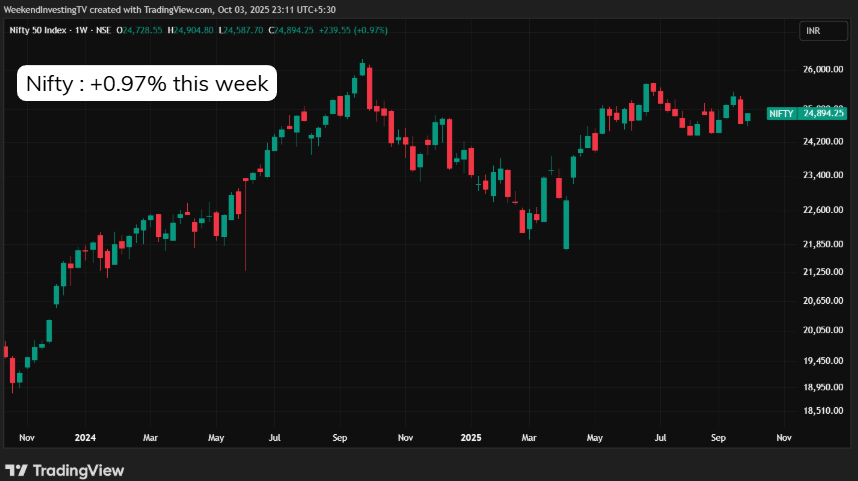Click the 2024 label on time axis
Screen dimensions: 858x481
pos(85,437)
